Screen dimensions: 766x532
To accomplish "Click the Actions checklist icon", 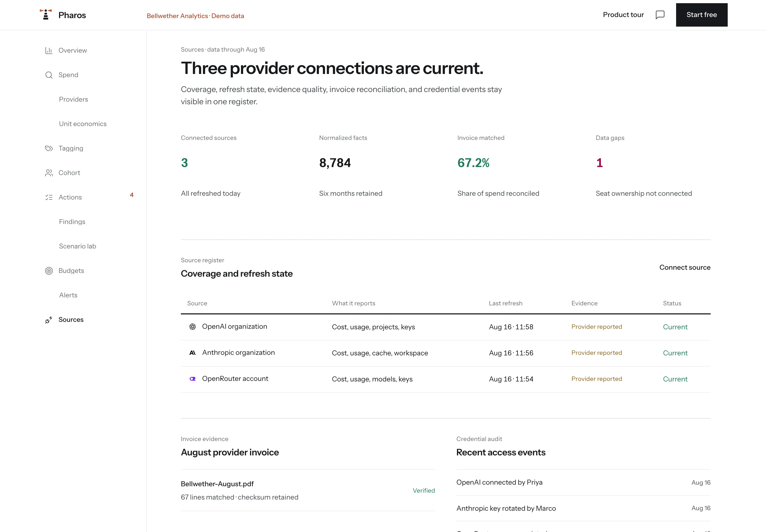I will coord(49,197).
